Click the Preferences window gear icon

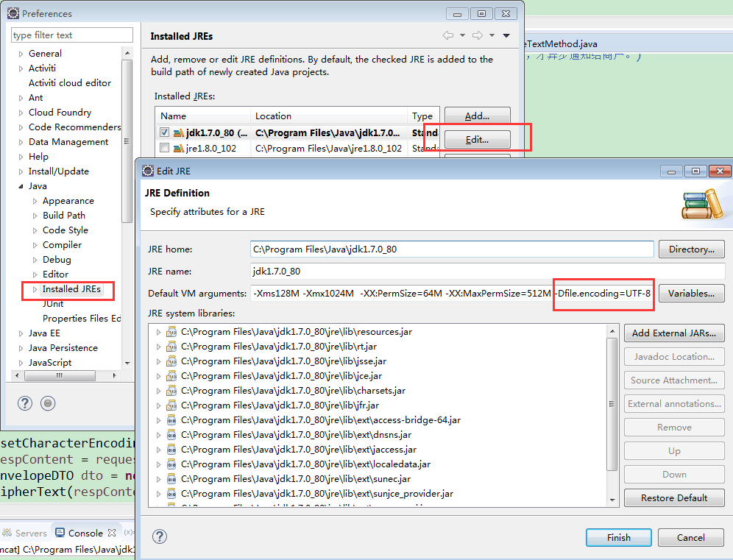[13, 13]
